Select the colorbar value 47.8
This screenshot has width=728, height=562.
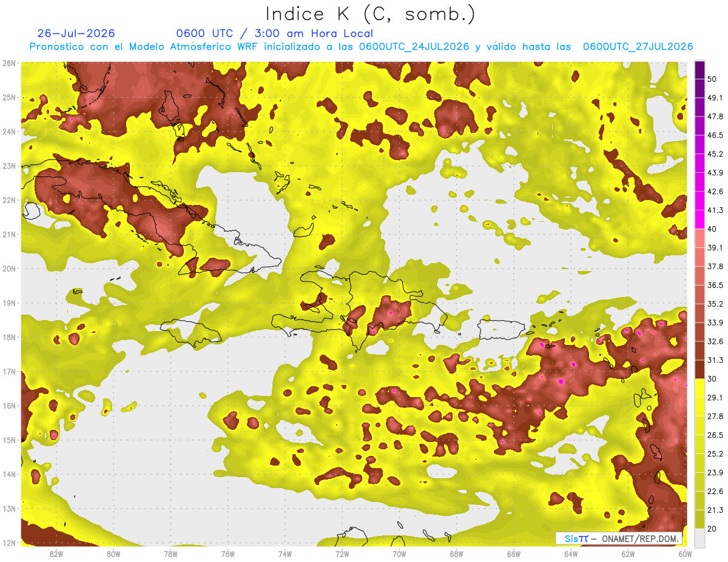pos(715,116)
